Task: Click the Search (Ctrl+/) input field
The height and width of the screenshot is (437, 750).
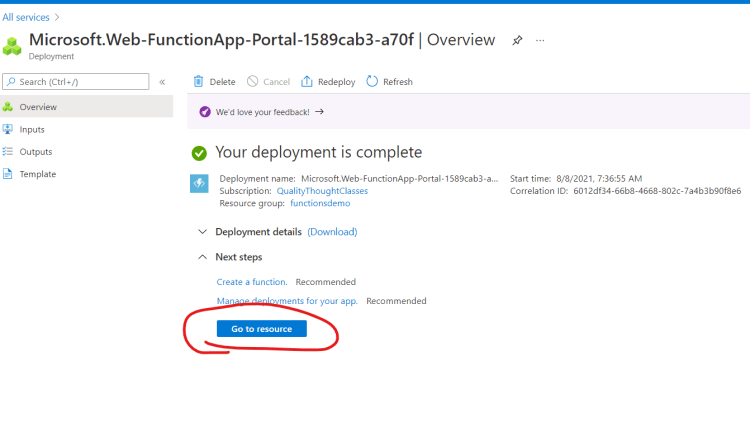Action: pyautogui.click(x=76, y=81)
